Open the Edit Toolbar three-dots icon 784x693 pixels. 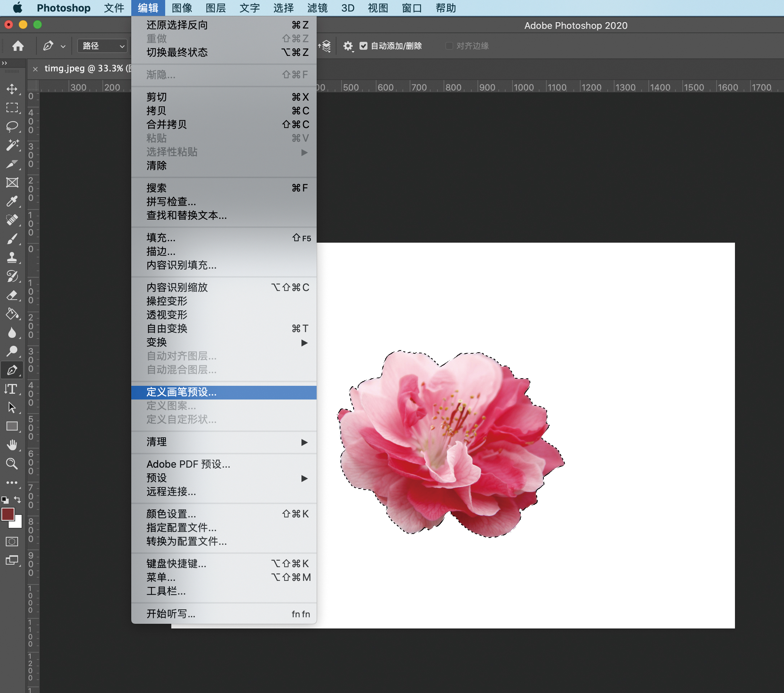coord(12,482)
